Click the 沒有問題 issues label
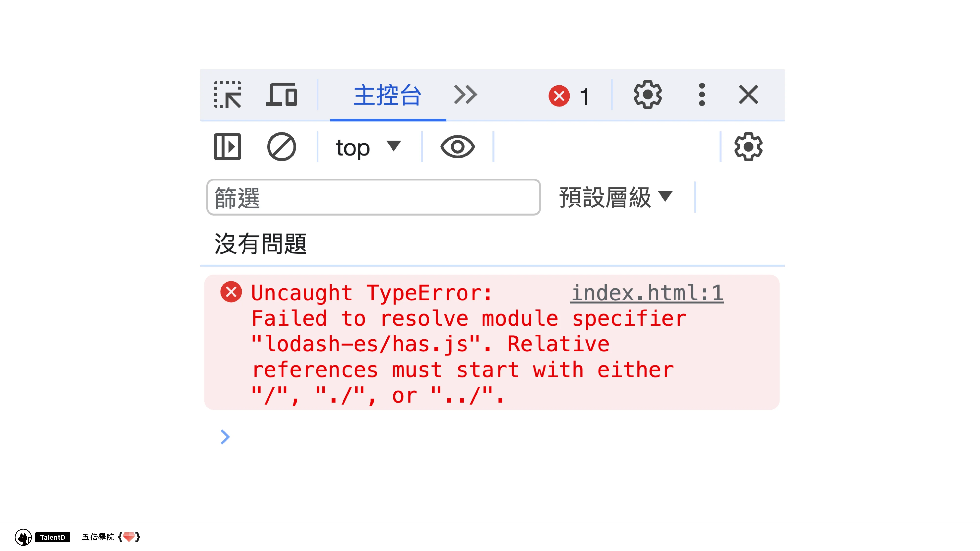The width and height of the screenshot is (980, 551). [x=260, y=244]
